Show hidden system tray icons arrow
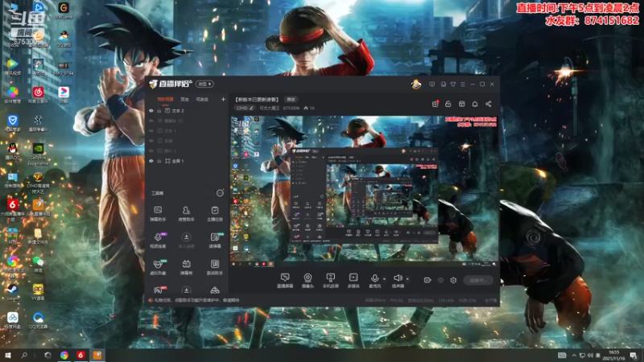Screen dimensions: 644x362 tap(574, 355)
